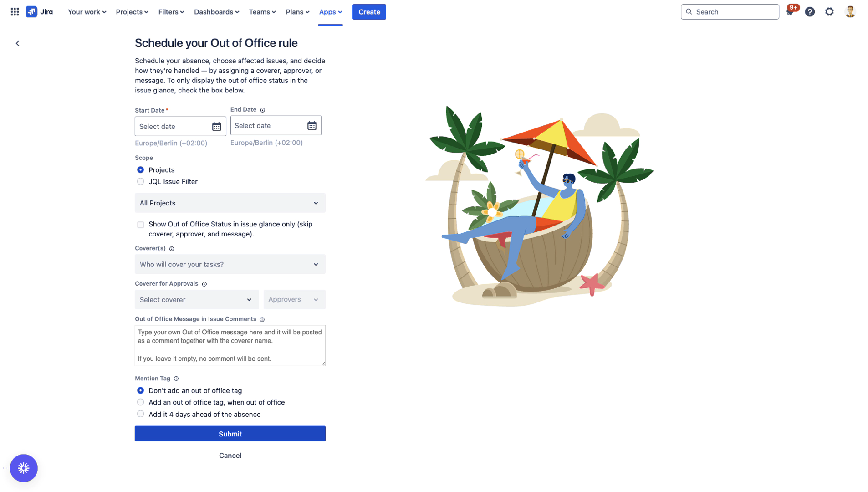Click the Jira logo
The width and height of the screenshot is (868, 492).
coord(39,12)
